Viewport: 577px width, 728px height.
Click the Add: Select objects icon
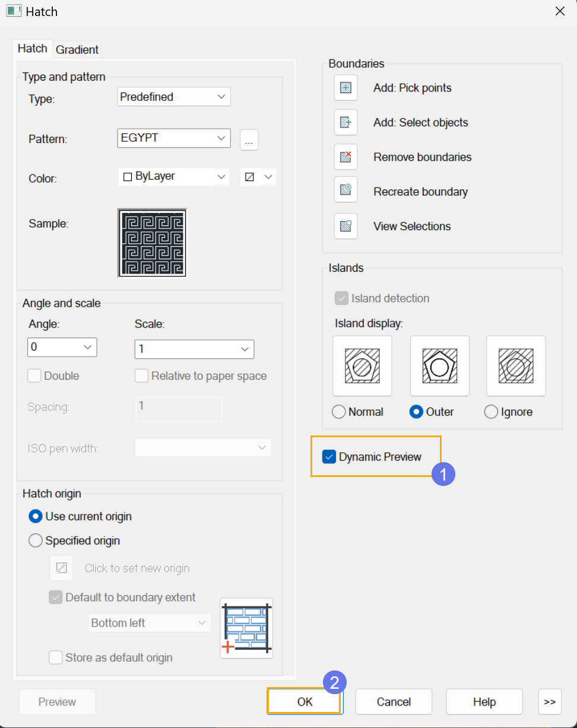[345, 122]
